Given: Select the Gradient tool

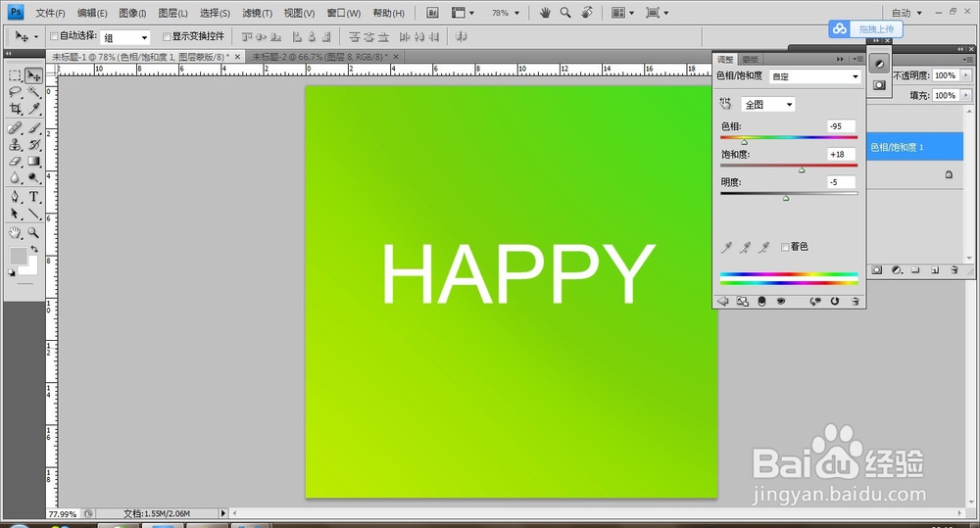Looking at the screenshot, I should pyautogui.click(x=33, y=162).
